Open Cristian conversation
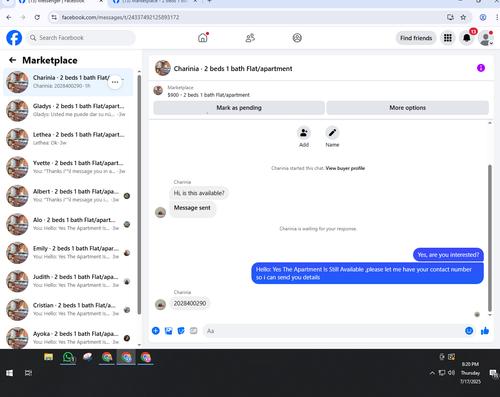The width and height of the screenshot is (500, 397). coord(68,310)
